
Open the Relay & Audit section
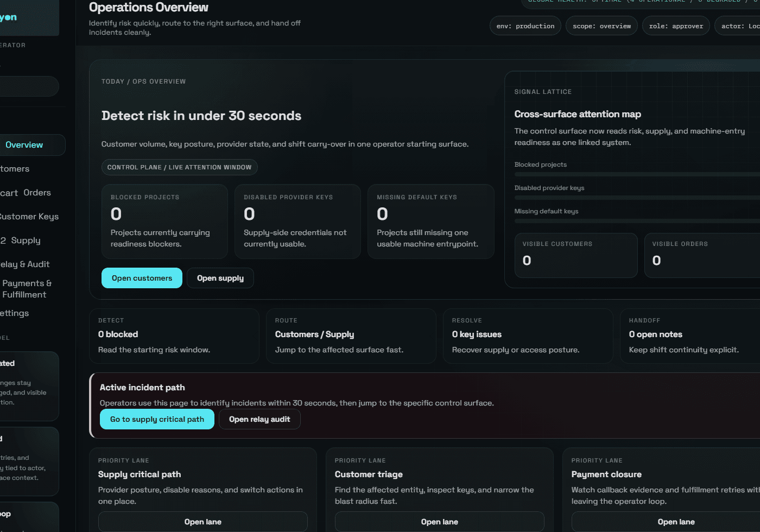(x=25, y=264)
